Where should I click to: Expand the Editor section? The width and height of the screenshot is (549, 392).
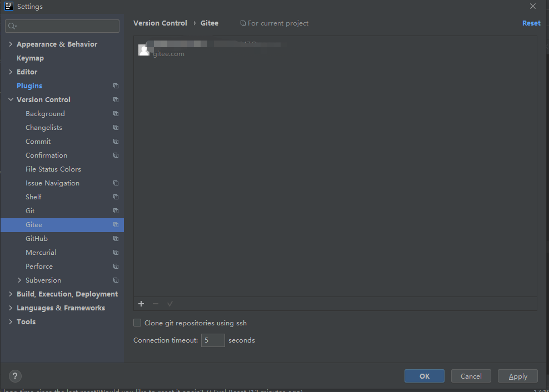11,72
